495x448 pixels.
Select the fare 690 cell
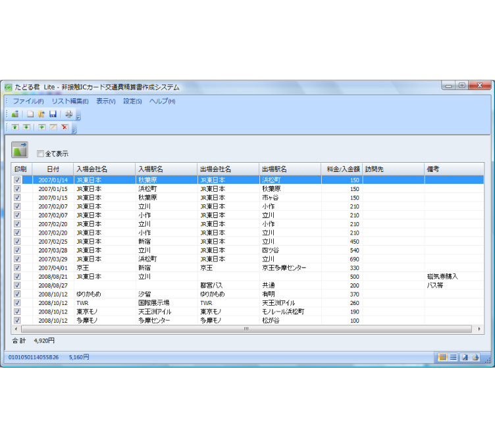point(342,259)
